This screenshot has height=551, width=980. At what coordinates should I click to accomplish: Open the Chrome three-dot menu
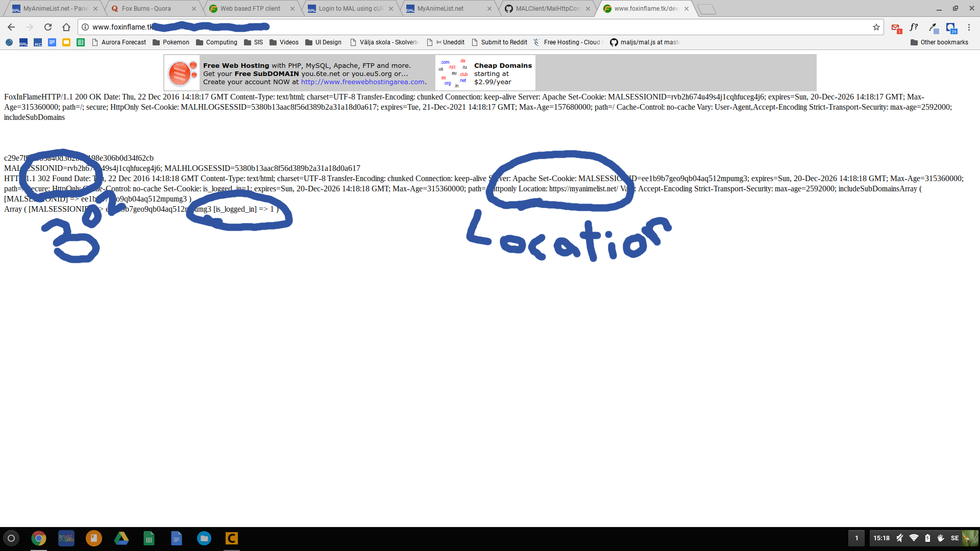(x=969, y=27)
